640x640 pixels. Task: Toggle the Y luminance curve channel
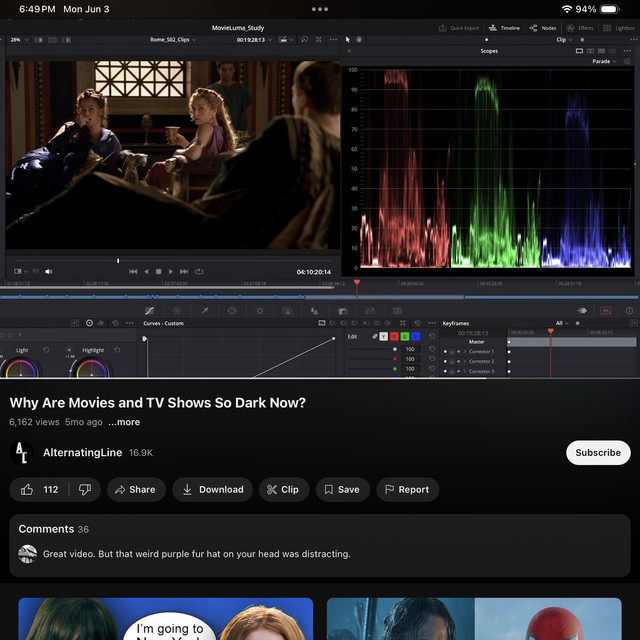point(383,336)
